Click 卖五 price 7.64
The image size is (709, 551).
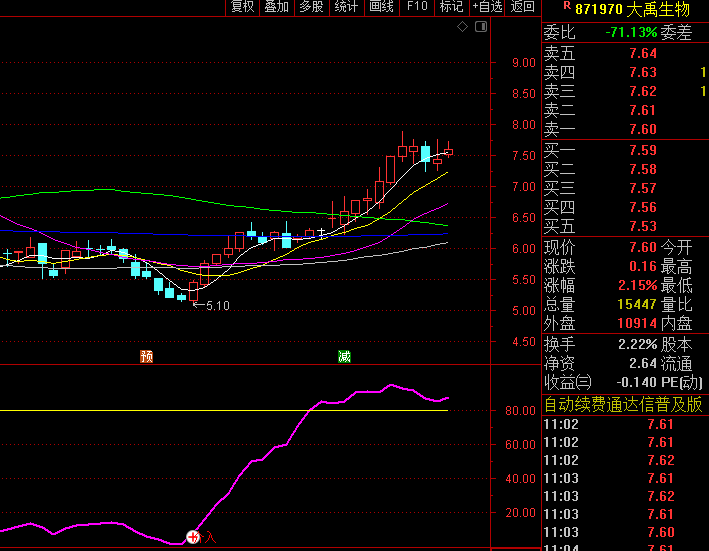[x=643, y=53]
